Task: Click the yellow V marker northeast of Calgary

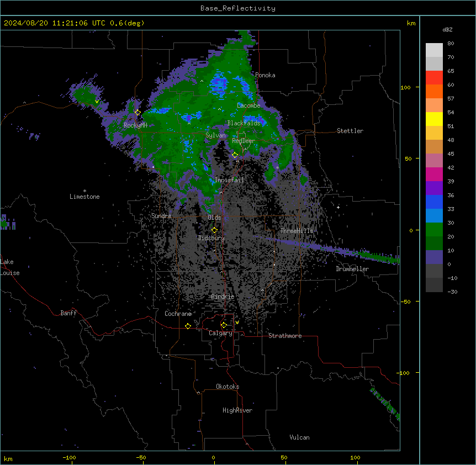Action: tap(237, 323)
